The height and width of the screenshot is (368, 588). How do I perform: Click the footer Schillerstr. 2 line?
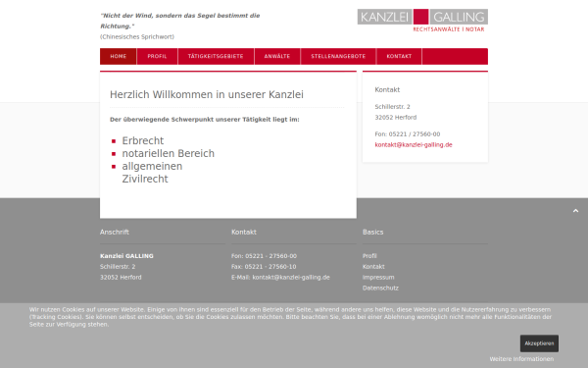coord(118,267)
